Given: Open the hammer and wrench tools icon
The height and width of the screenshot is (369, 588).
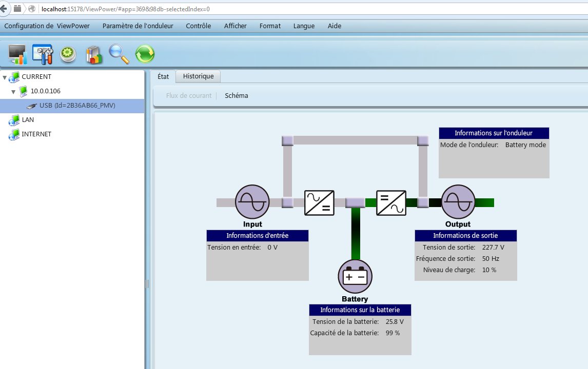Looking at the screenshot, I should tap(43, 54).
